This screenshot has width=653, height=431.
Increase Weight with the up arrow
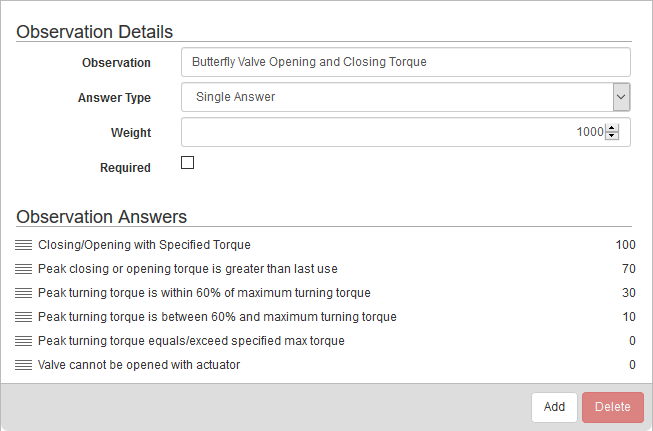[x=612, y=128]
